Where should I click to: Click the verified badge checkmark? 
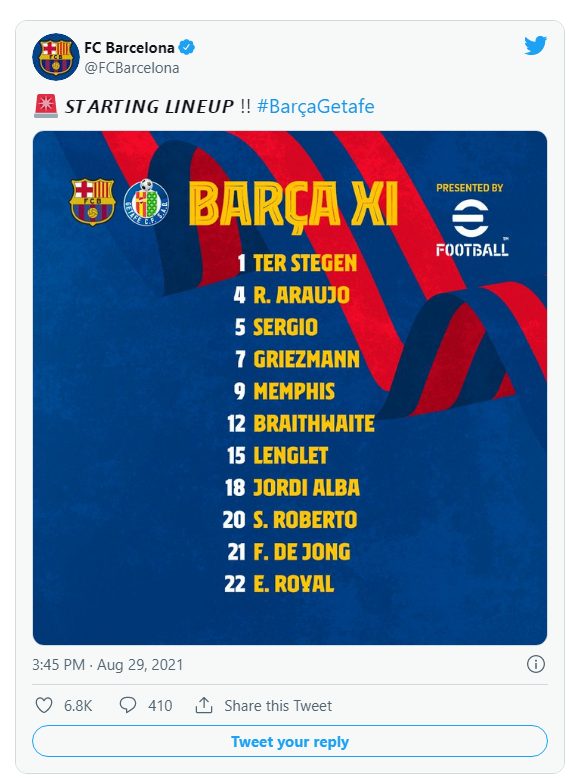coord(187,48)
